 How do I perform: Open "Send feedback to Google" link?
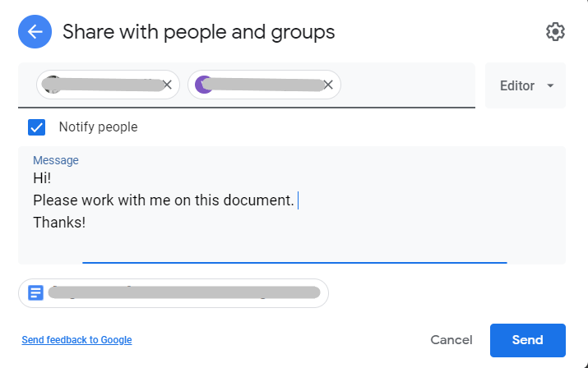coord(76,340)
